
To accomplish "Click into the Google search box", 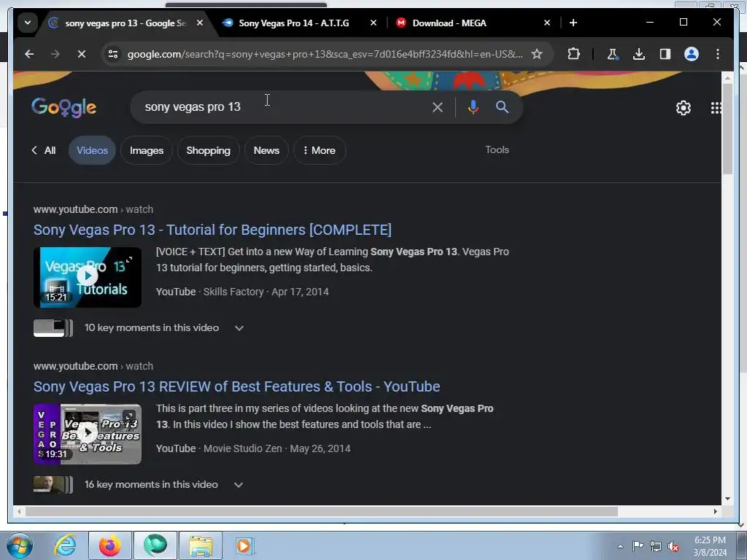I will tap(281, 107).
